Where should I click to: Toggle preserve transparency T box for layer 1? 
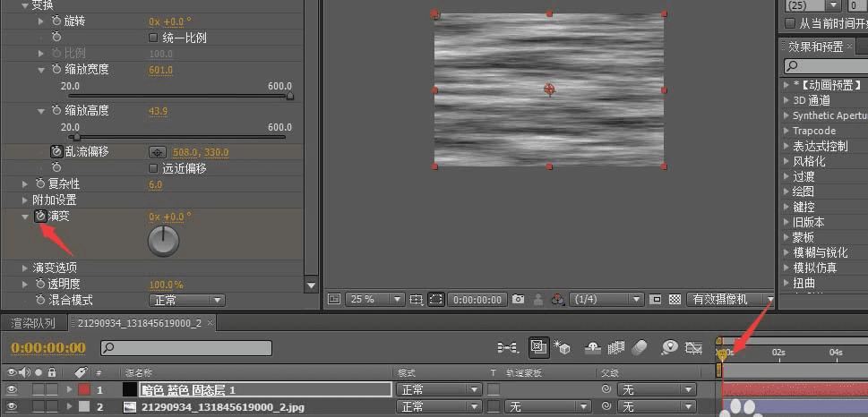coord(494,390)
